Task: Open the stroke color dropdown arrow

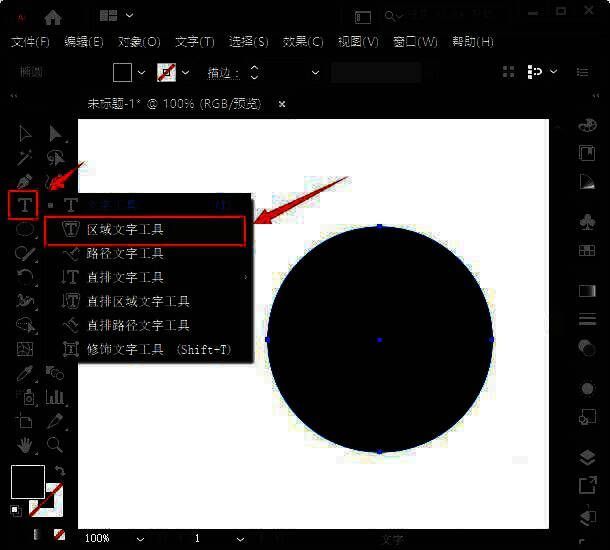Action: (x=185, y=72)
